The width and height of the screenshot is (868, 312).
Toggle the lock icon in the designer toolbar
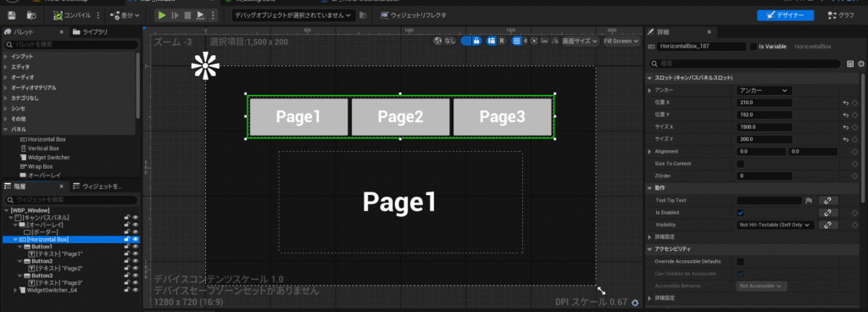tap(476, 41)
